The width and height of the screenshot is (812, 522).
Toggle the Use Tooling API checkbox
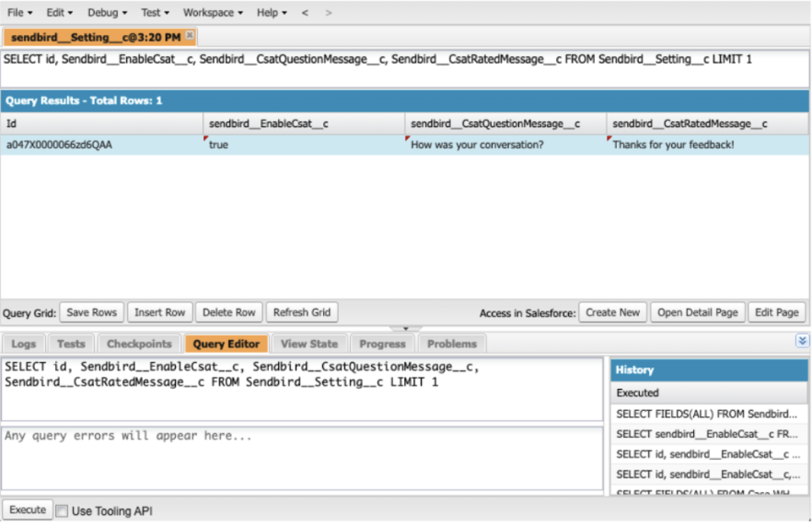coord(62,511)
